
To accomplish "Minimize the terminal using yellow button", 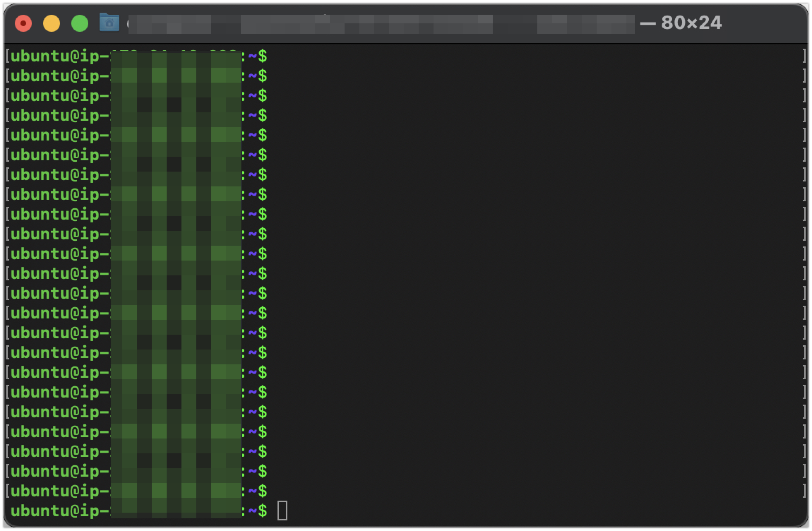I will click(x=52, y=24).
